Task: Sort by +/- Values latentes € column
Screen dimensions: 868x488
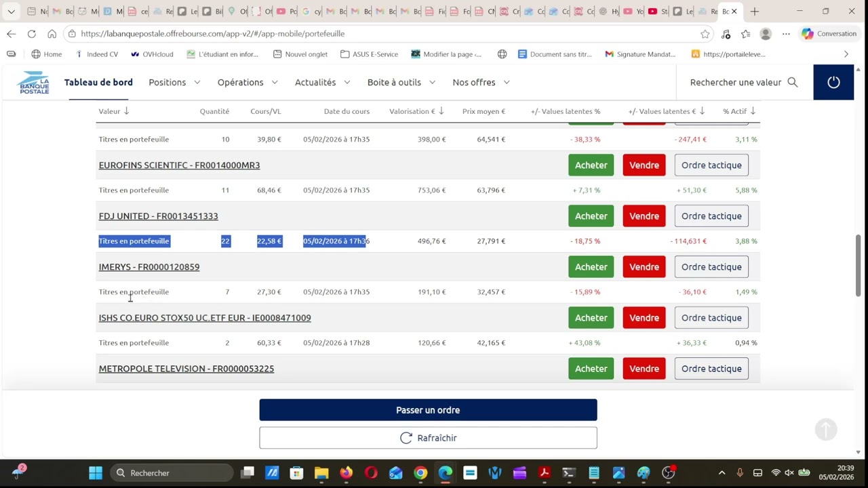Action: point(667,111)
